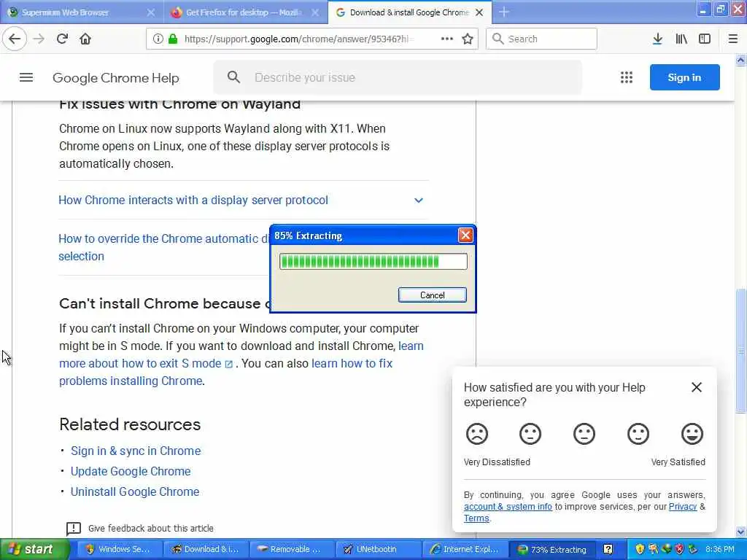The image size is (747, 560).
Task: Click the blue Sign in button
Action: (684, 77)
